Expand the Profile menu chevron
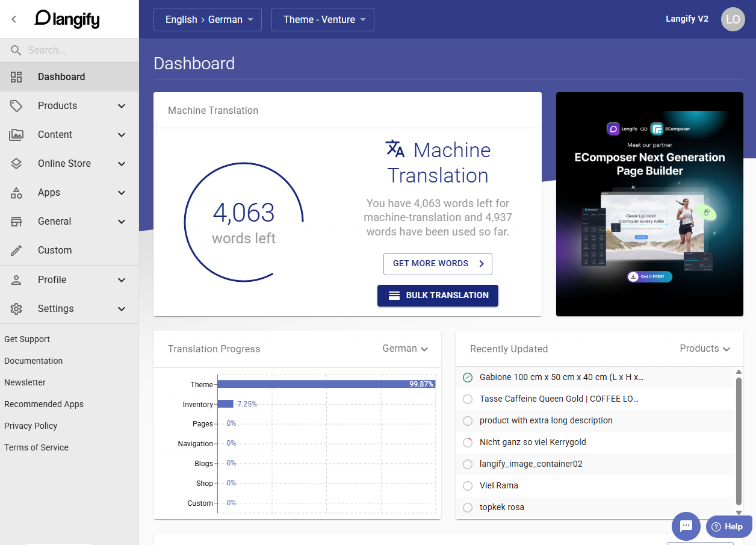Image resolution: width=756 pixels, height=545 pixels. pos(122,280)
